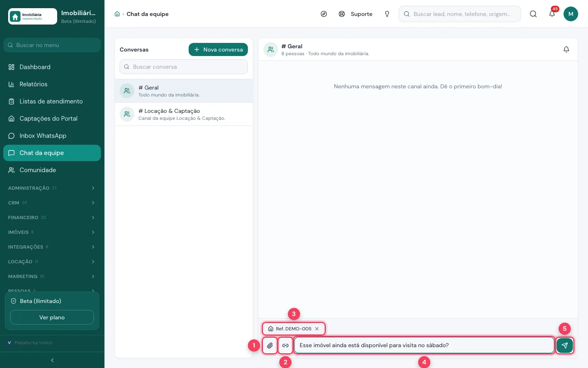This screenshot has height=368, width=588.
Task: Click the lightbulb icon in top bar
Action: [387, 14]
